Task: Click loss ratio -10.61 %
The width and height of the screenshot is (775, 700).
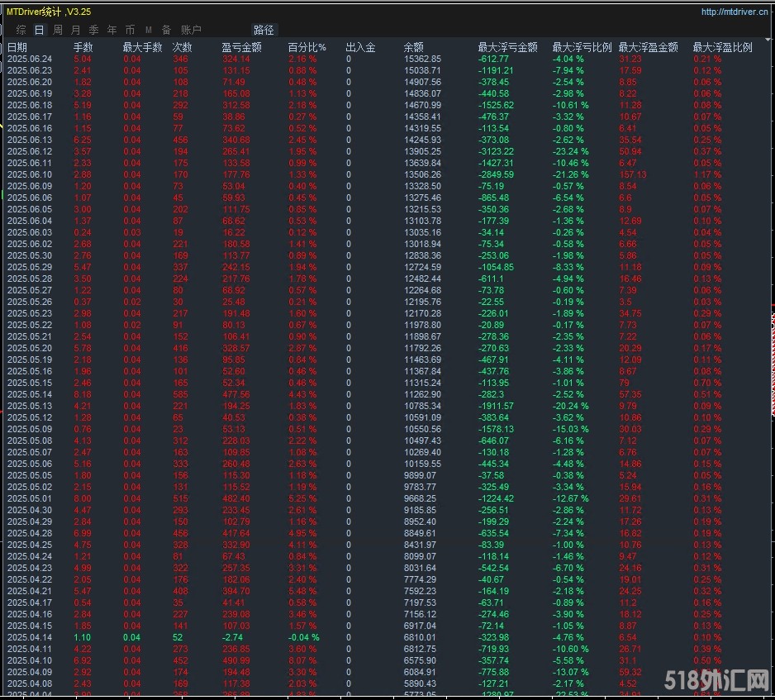Action: coord(570,105)
